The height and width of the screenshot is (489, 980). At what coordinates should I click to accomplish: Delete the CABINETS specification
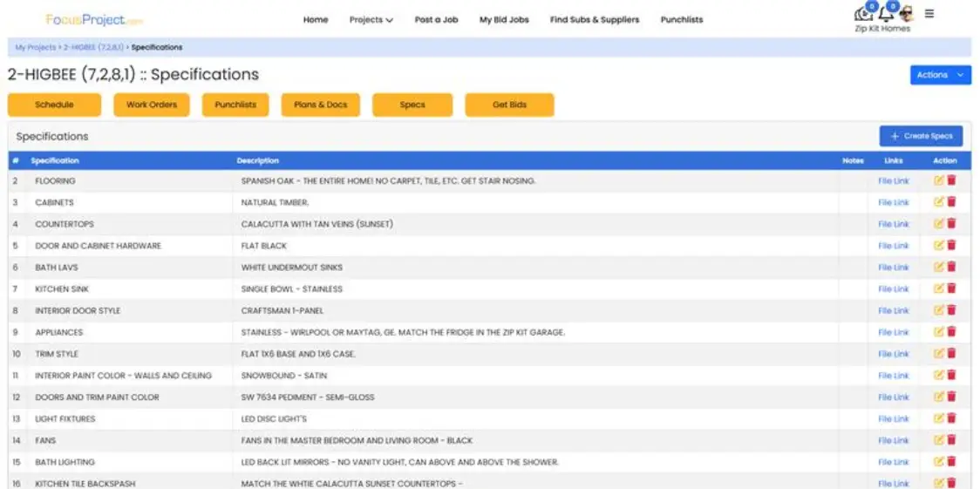coord(951,202)
